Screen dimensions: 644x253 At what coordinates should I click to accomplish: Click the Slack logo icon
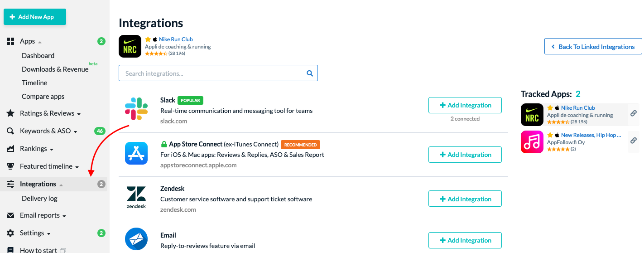point(136,109)
